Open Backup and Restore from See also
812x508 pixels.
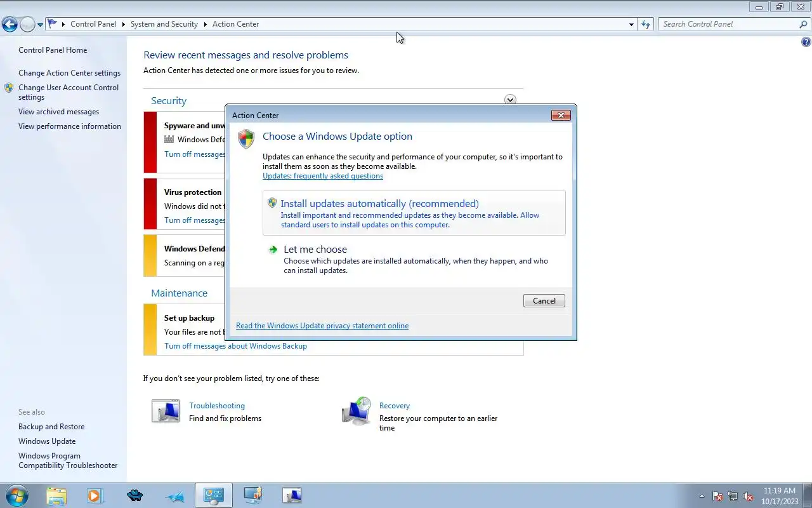coord(51,427)
